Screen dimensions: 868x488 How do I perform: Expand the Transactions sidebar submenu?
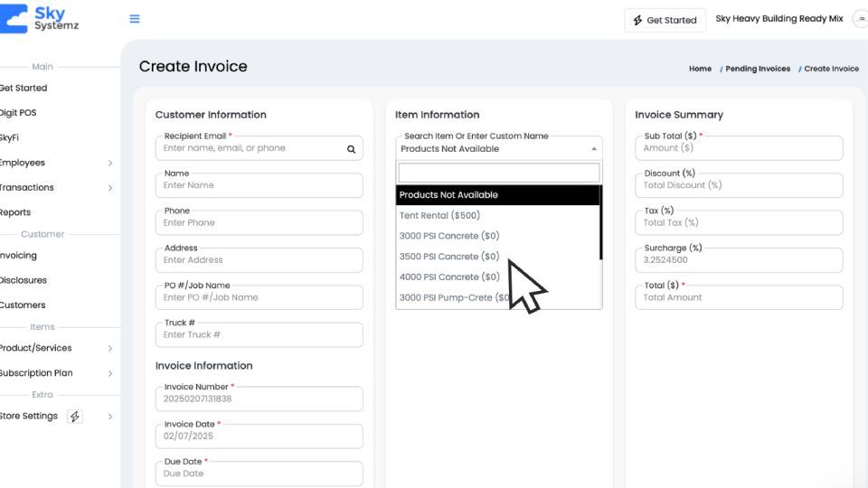(110, 188)
